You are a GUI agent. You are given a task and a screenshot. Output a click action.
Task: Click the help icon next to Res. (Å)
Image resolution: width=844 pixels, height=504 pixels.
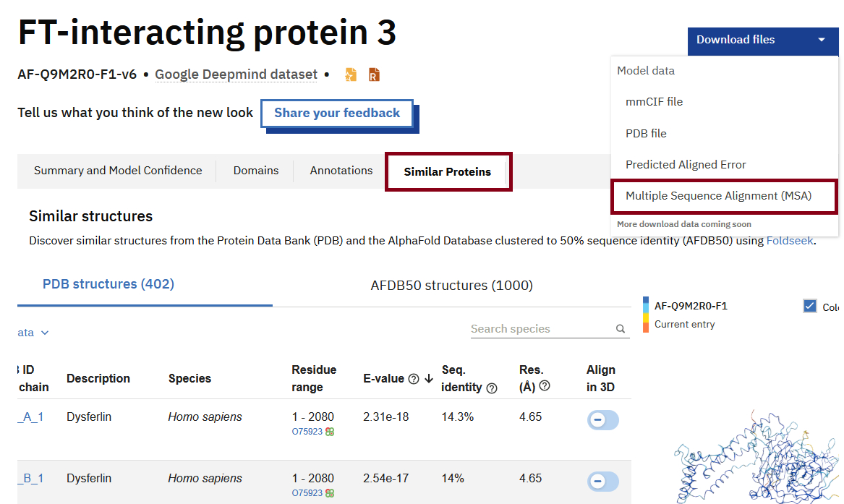pyautogui.click(x=545, y=386)
